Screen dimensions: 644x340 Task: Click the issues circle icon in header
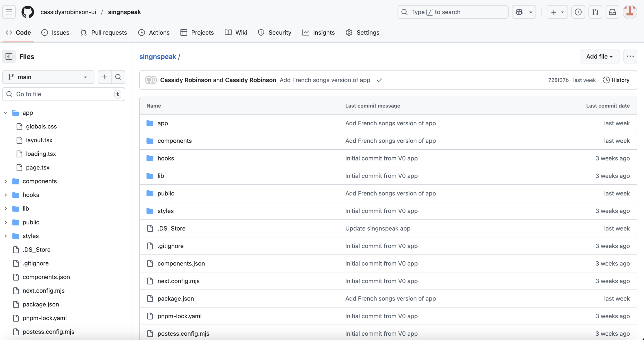click(578, 12)
